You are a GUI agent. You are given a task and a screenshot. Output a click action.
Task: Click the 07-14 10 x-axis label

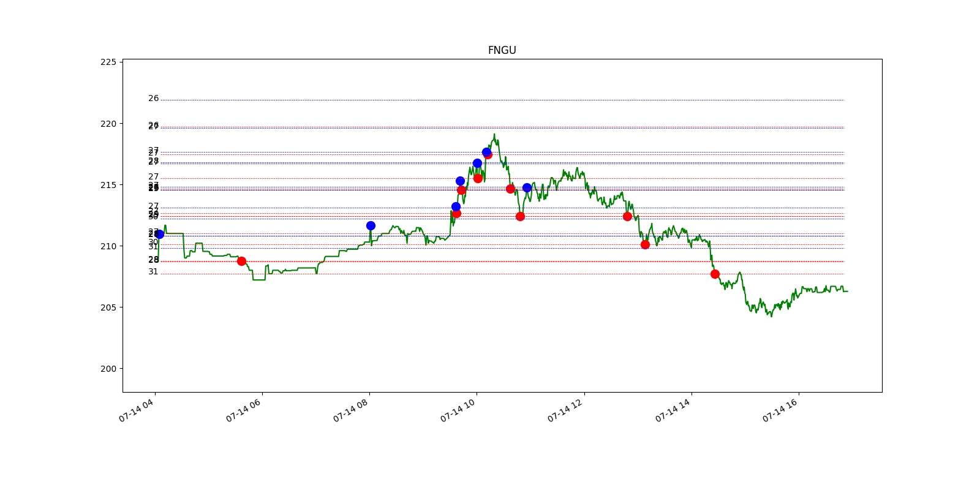[x=459, y=410]
